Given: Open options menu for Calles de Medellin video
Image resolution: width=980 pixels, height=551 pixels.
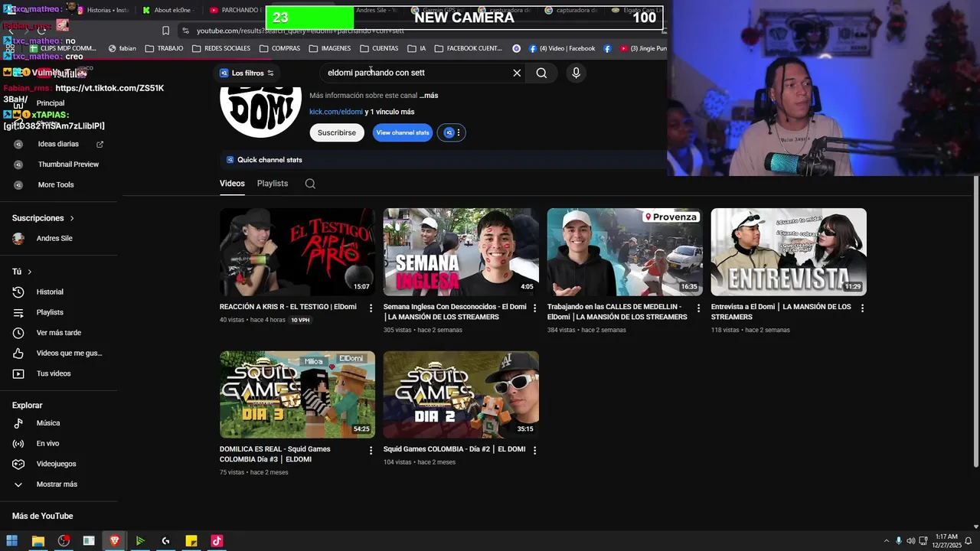Looking at the screenshot, I should pyautogui.click(x=698, y=308).
